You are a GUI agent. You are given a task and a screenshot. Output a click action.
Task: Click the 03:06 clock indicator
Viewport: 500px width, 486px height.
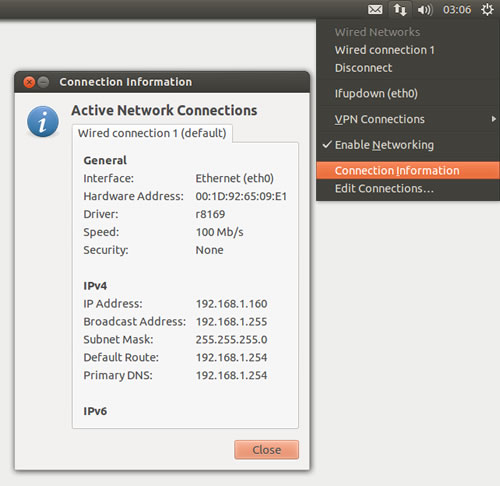457,10
